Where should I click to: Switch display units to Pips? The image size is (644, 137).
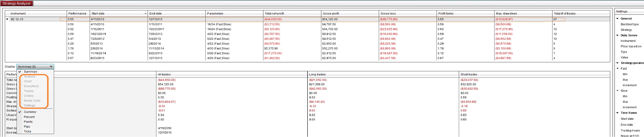[x=27, y=127]
